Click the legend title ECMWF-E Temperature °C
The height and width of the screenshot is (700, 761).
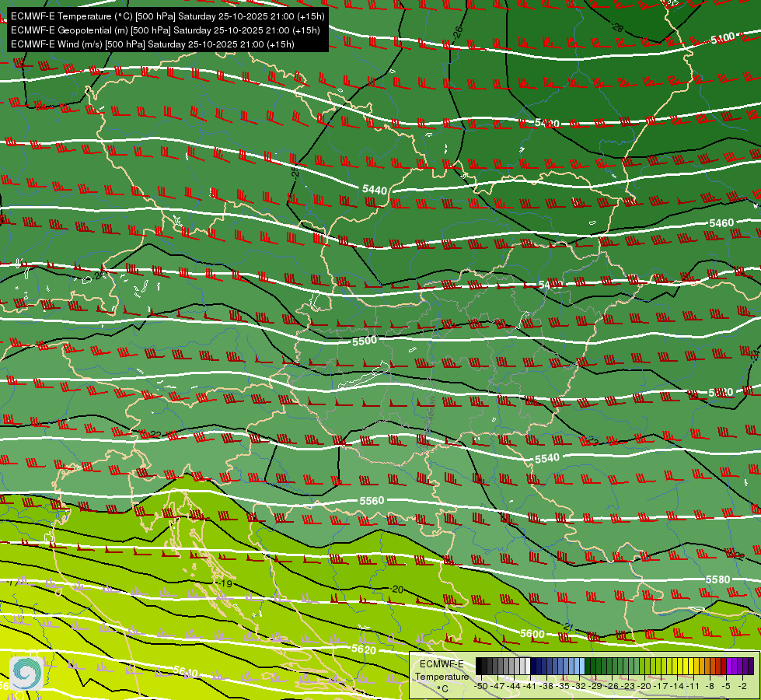pyautogui.click(x=442, y=676)
